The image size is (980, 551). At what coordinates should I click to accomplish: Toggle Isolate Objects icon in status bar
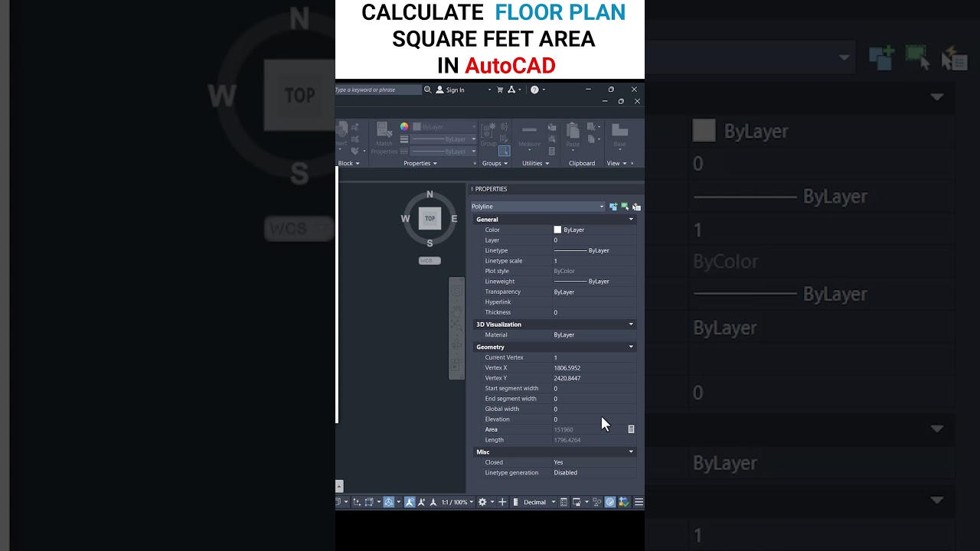tap(596, 502)
